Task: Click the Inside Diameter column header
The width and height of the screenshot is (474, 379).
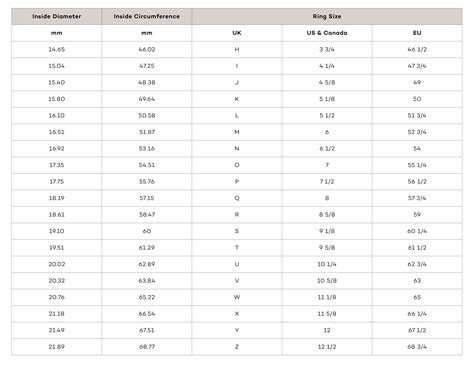Action: [x=56, y=17]
